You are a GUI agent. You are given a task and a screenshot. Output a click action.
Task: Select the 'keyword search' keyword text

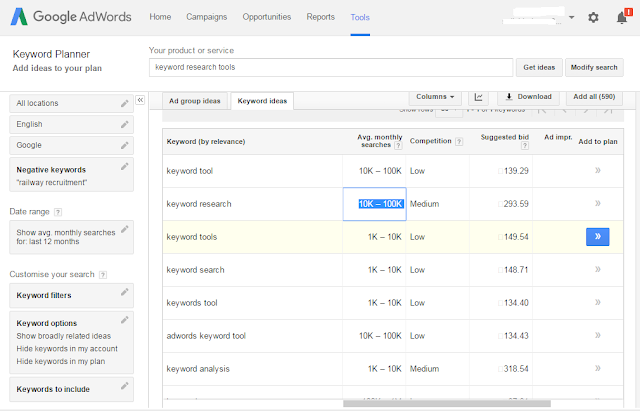pos(195,270)
